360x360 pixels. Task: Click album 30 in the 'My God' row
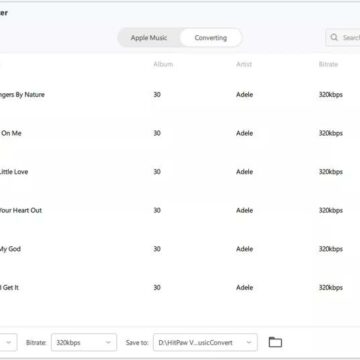coord(157,249)
